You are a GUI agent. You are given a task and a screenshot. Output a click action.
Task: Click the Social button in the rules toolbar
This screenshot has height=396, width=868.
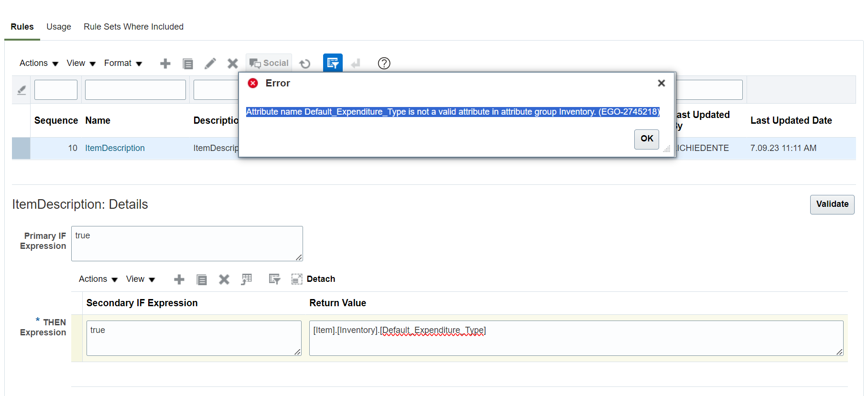pyautogui.click(x=269, y=63)
